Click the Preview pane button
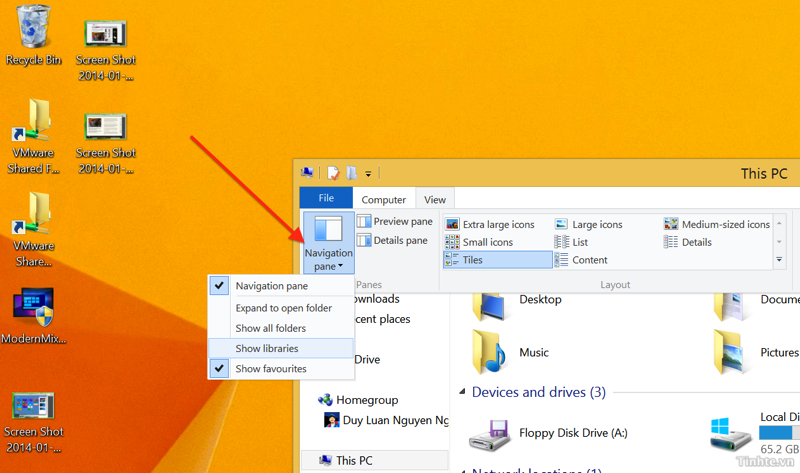The width and height of the screenshot is (800, 473). click(x=394, y=221)
